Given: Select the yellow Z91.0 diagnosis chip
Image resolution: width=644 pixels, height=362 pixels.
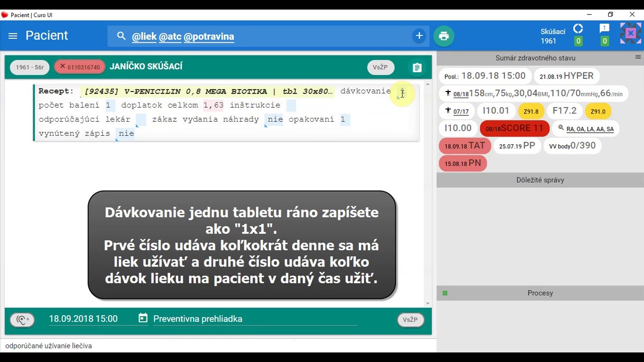Looking at the screenshot, I should (598, 111).
